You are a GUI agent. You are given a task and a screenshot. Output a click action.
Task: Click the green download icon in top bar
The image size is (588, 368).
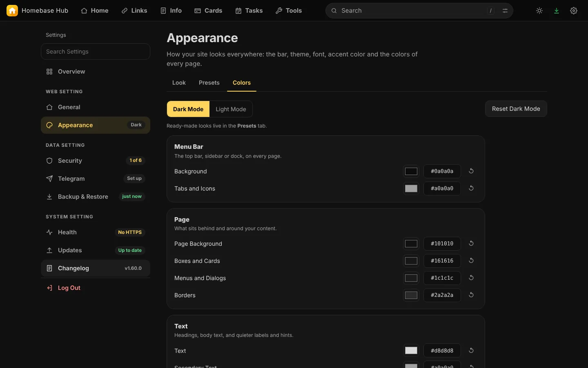557,11
